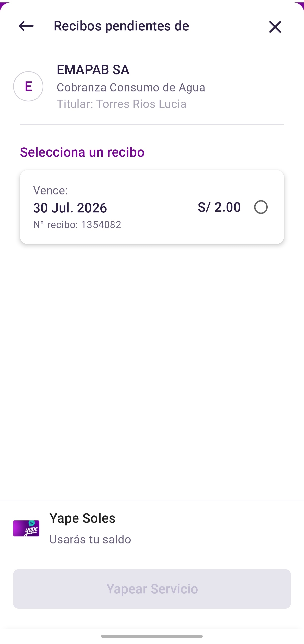Tap the EMAPAB SA company name
This screenshot has width=304, height=644.
tap(93, 69)
